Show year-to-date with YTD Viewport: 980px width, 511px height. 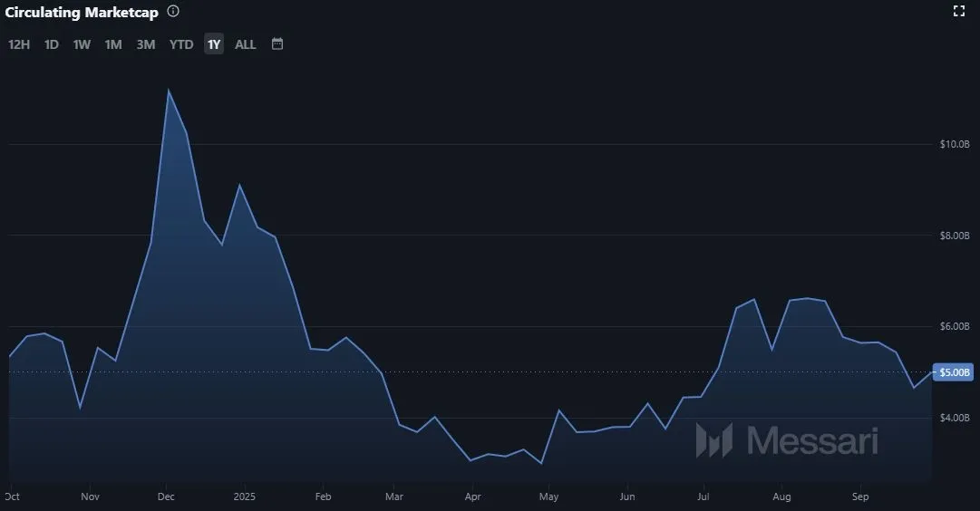pos(181,44)
